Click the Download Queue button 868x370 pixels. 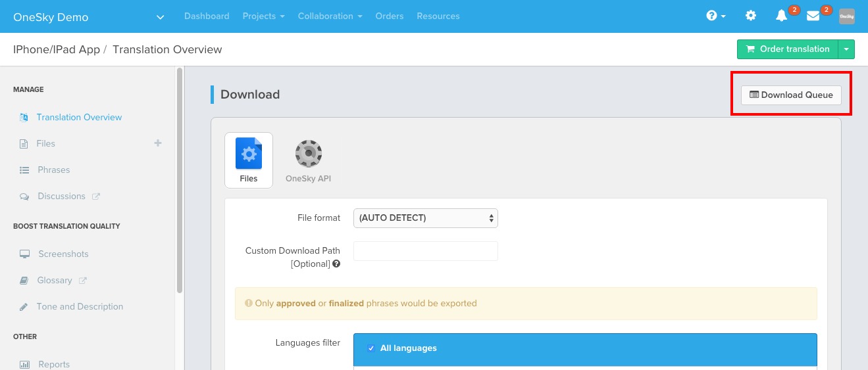pyautogui.click(x=791, y=95)
